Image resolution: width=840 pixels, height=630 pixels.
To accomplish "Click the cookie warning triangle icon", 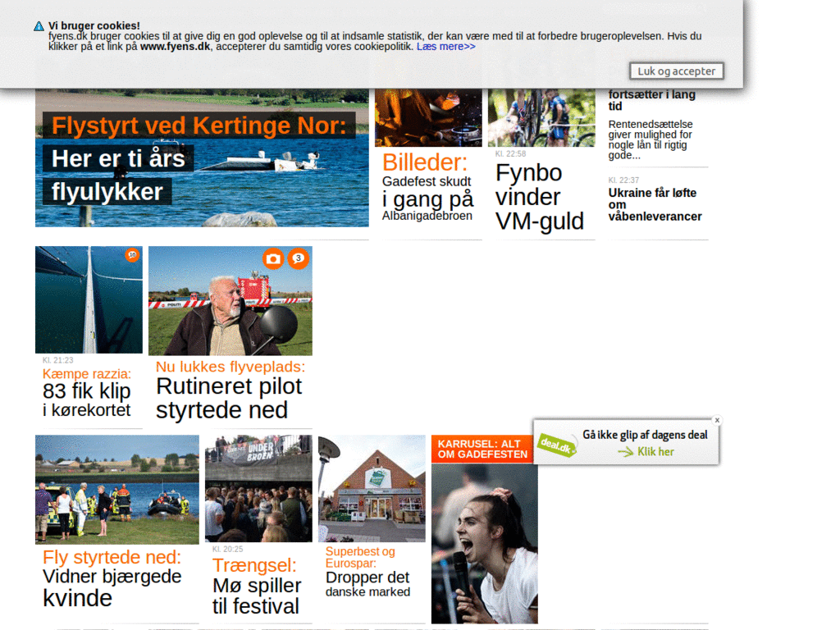I will pos(39,26).
